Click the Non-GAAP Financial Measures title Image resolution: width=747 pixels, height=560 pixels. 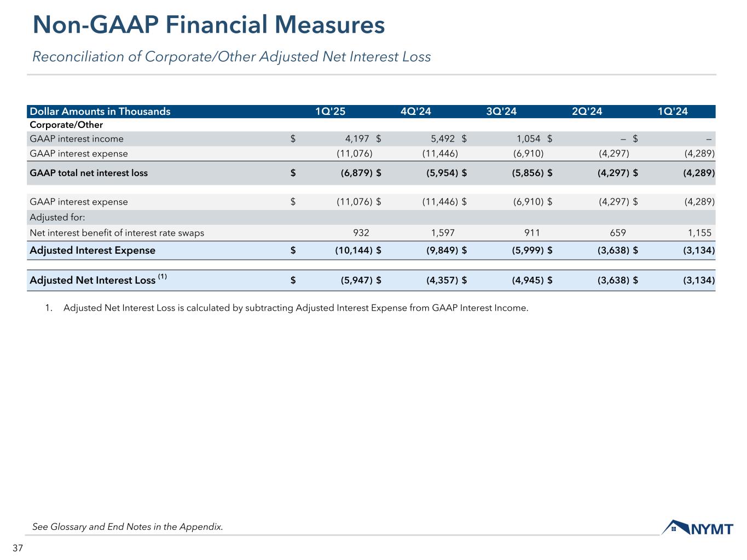tap(209, 25)
